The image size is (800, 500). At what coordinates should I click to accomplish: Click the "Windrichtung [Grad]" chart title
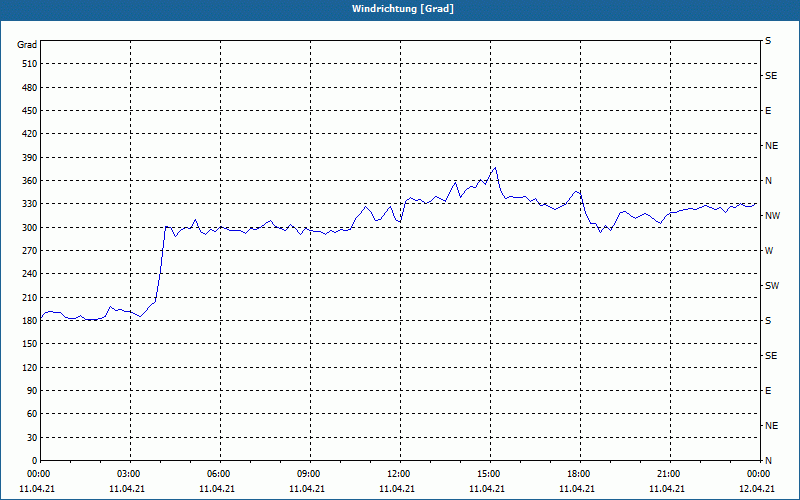tap(403, 9)
